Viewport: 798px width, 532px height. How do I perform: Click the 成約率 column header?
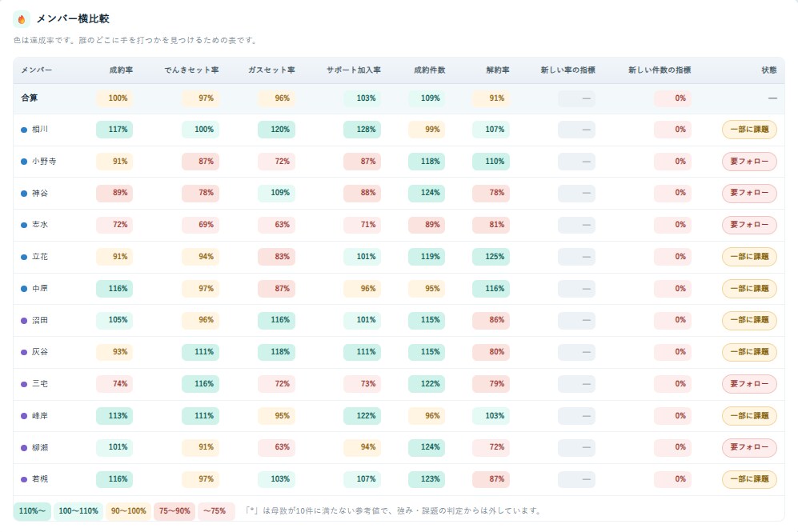[x=121, y=70]
